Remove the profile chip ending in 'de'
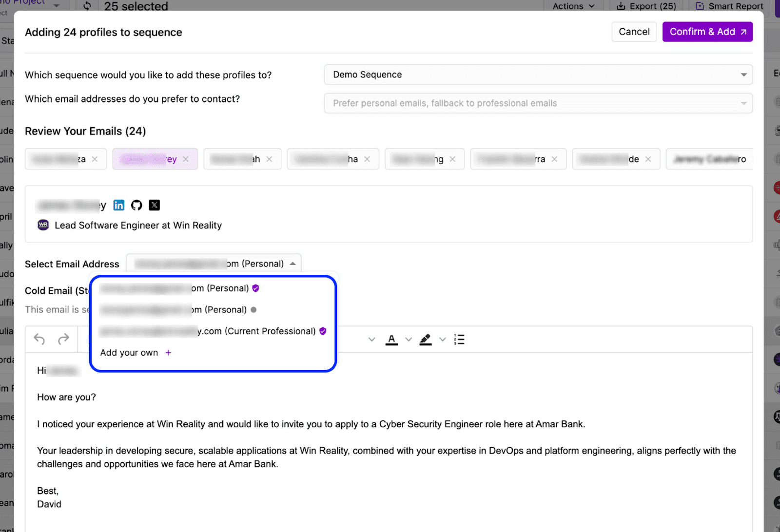 click(x=648, y=159)
